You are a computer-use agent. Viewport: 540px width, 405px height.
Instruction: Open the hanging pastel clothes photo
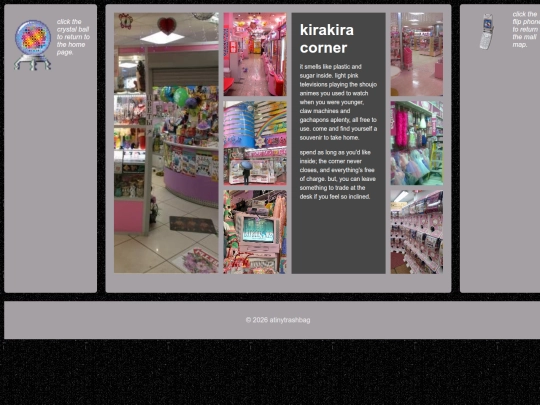417,143
